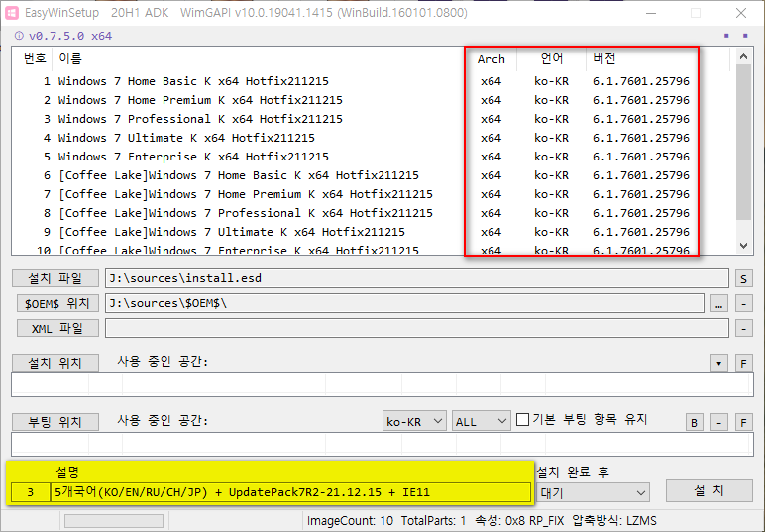Click the F button on boot location row

[x=743, y=422]
